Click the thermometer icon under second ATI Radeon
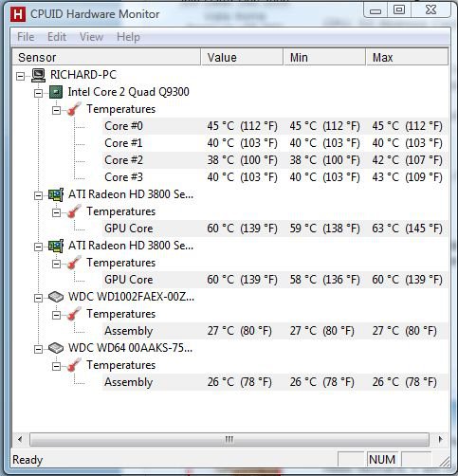Viewport: 458px width, 476px height. [74, 263]
